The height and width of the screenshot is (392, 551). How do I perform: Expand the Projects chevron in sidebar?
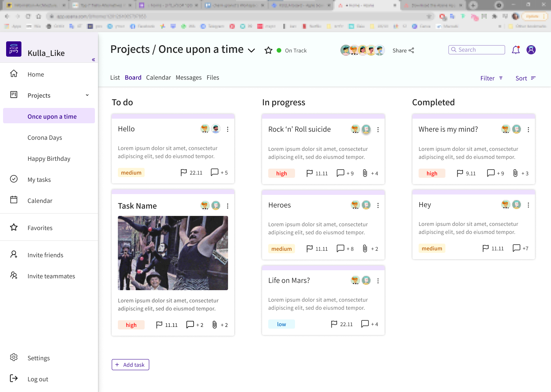click(87, 95)
